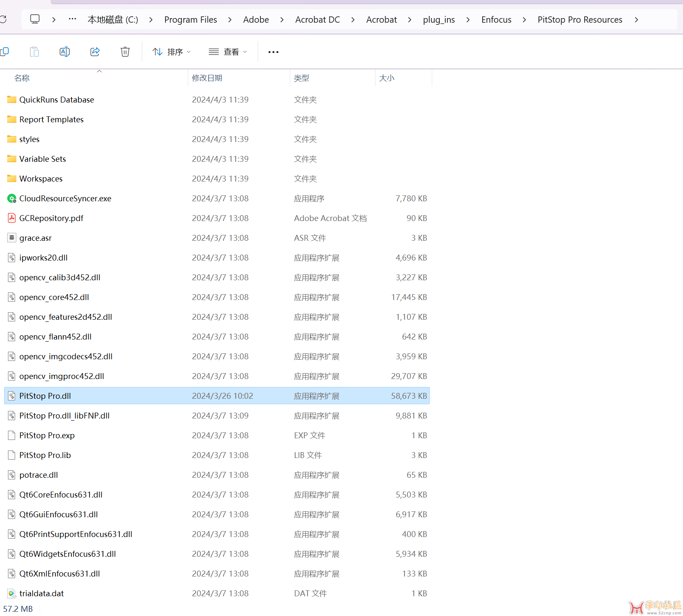The width and height of the screenshot is (683, 616).
Task: Click the QuickRuns Database folder icon
Action: point(12,100)
